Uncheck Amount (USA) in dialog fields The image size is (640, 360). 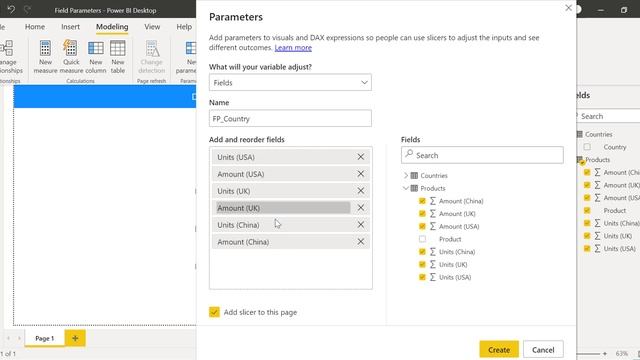click(x=422, y=226)
